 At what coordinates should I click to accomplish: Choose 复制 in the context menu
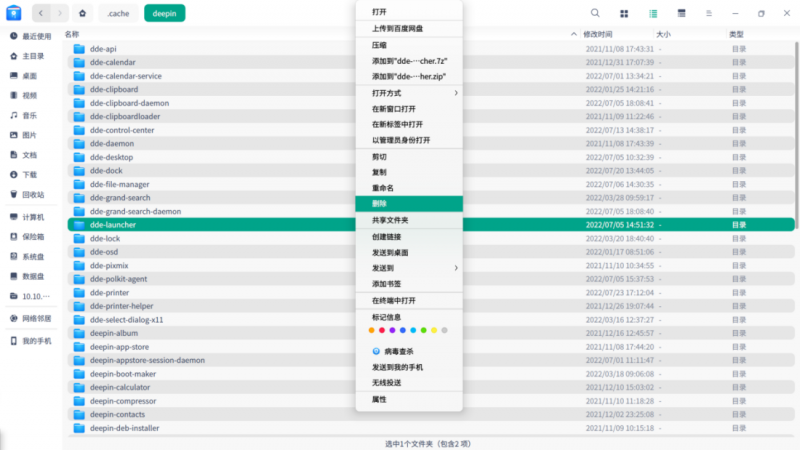pos(409,172)
